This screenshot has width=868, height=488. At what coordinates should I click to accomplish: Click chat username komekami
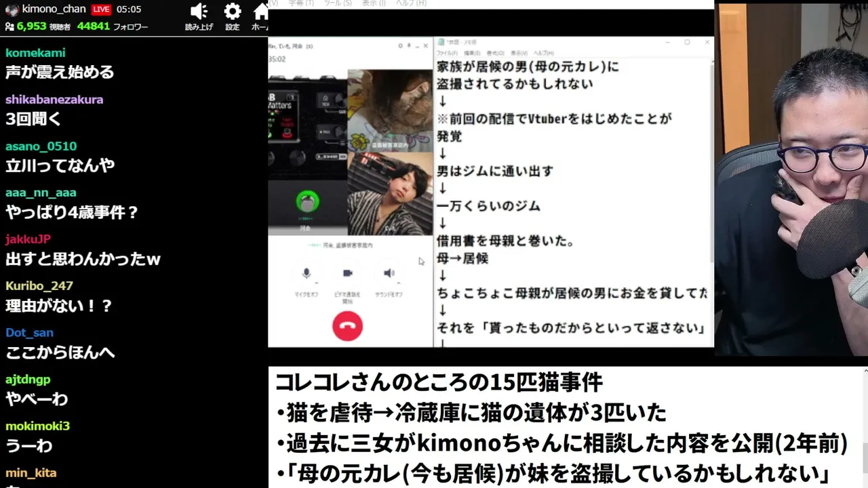point(35,53)
